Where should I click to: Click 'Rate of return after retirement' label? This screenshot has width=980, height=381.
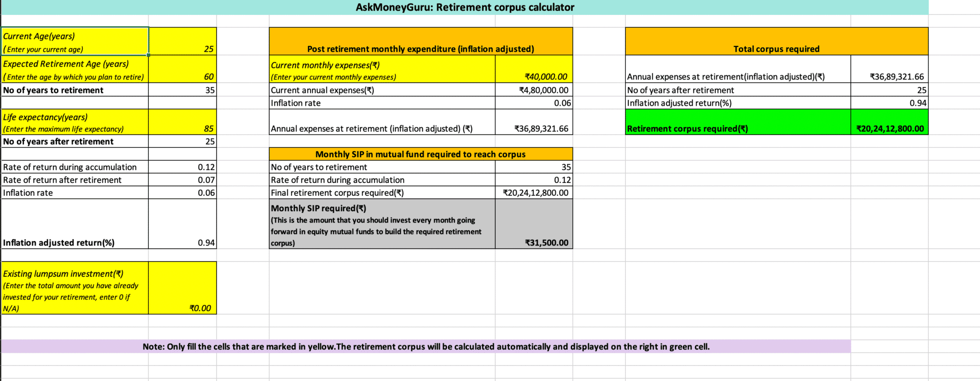click(75, 179)
